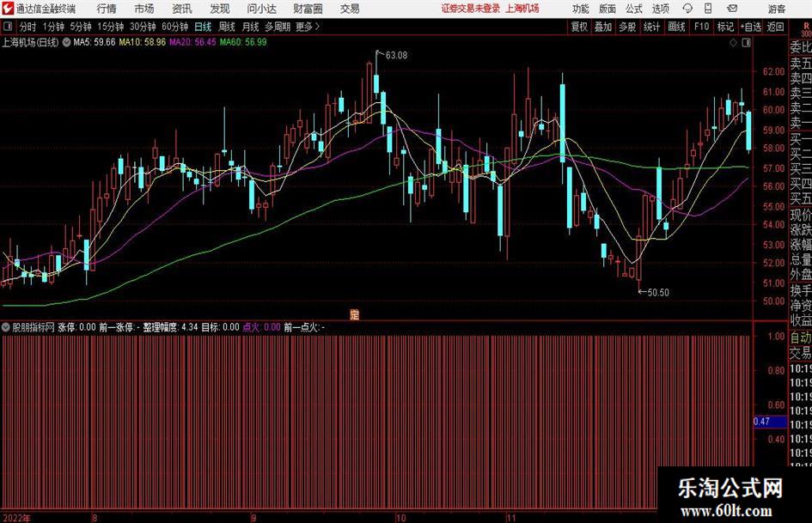Viewport: 812px width, 523px height.
Task: Click the orange 定 marker on the chart
Action: coord(354,314)
